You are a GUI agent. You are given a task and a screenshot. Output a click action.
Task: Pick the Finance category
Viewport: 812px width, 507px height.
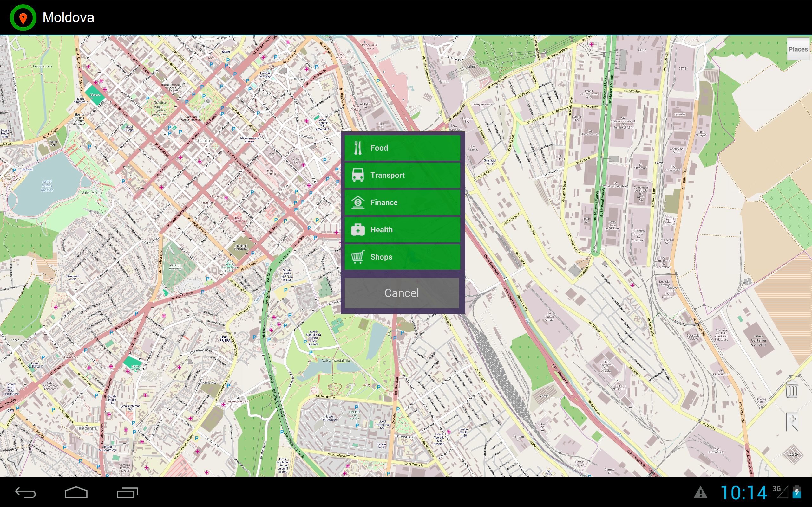pyautogui.click(x=402, y=202)
